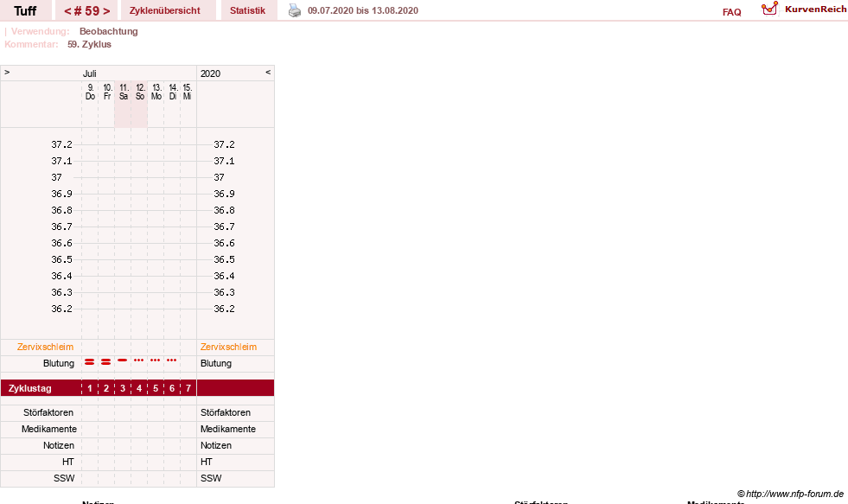This screenshot has width=848, height=504.
Task: Open the nfp-forum.de link
Action: coord(791,494)
